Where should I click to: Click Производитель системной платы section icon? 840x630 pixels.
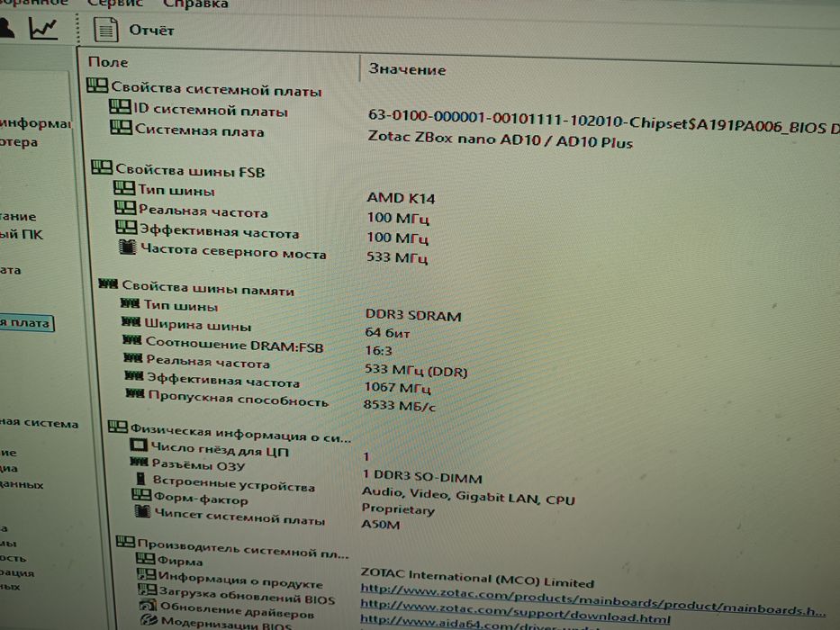(x=125, y=542)
